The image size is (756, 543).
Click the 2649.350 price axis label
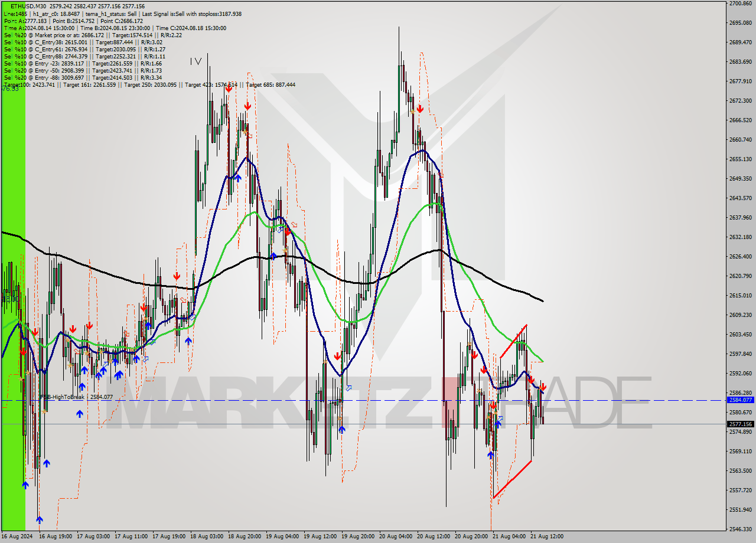point(741,179)
